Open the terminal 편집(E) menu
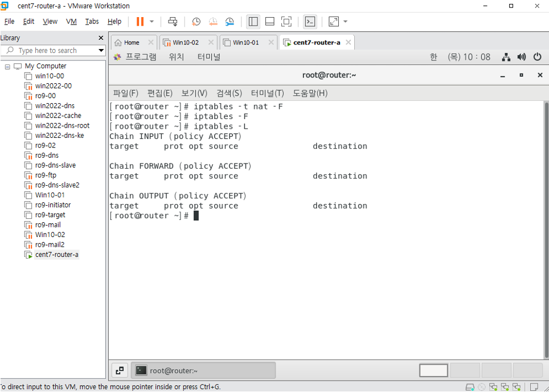Viewport: 549px width, 392px height. 159,93
